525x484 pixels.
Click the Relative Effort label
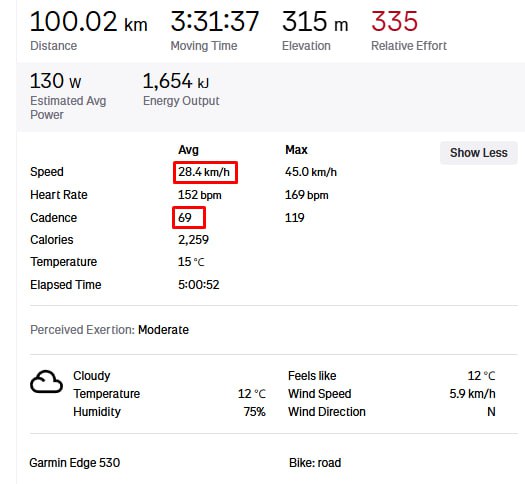pos(409,46)
